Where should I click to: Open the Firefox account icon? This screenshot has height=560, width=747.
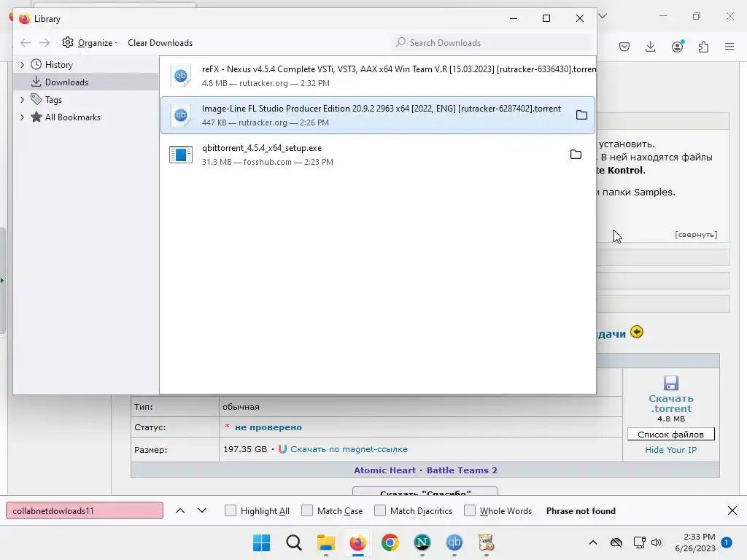678,47
